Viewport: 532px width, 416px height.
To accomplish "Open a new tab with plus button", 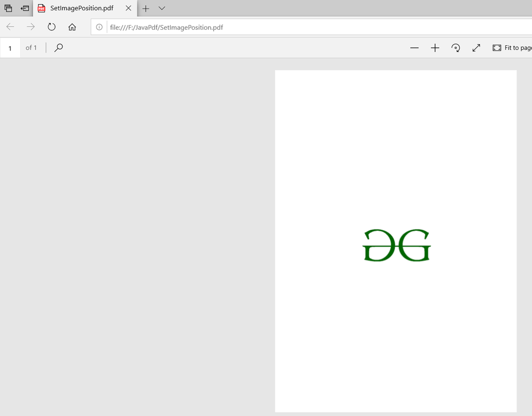I will (x=145, y=8).
